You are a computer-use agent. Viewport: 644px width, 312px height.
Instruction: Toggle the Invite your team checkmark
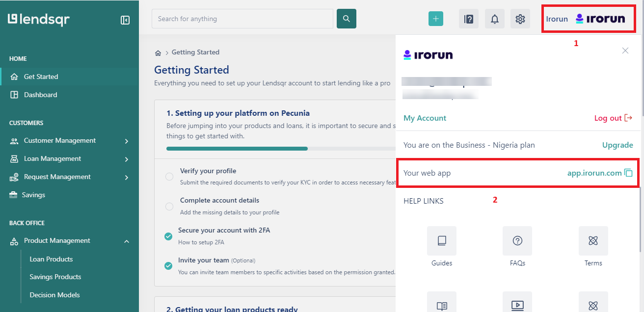168,266
